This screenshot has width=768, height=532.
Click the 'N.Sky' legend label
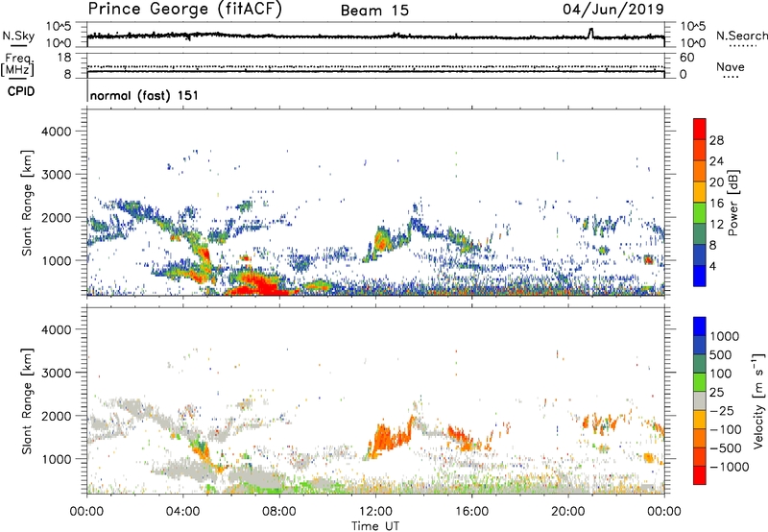(x=18, y=36)
